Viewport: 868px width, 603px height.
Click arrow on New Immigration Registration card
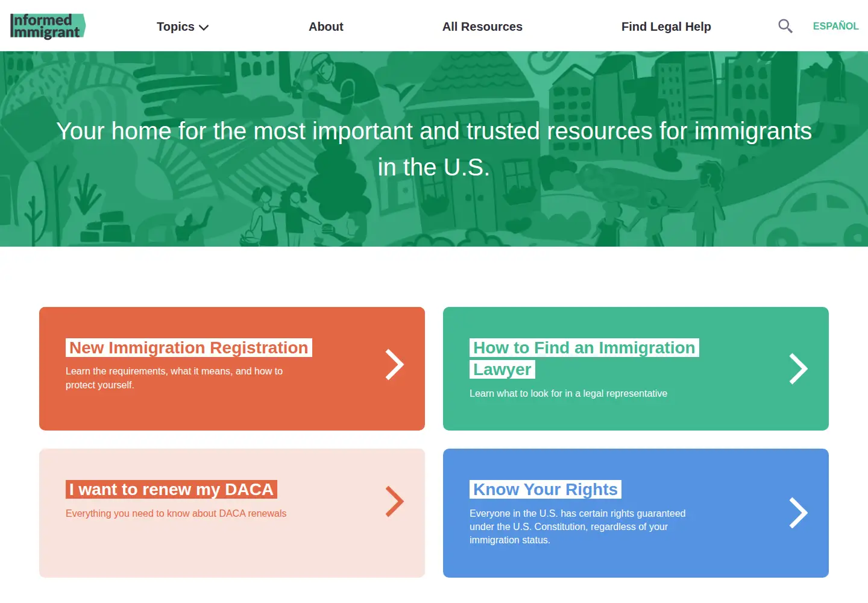pyautogui.click(x=394, y=365)
